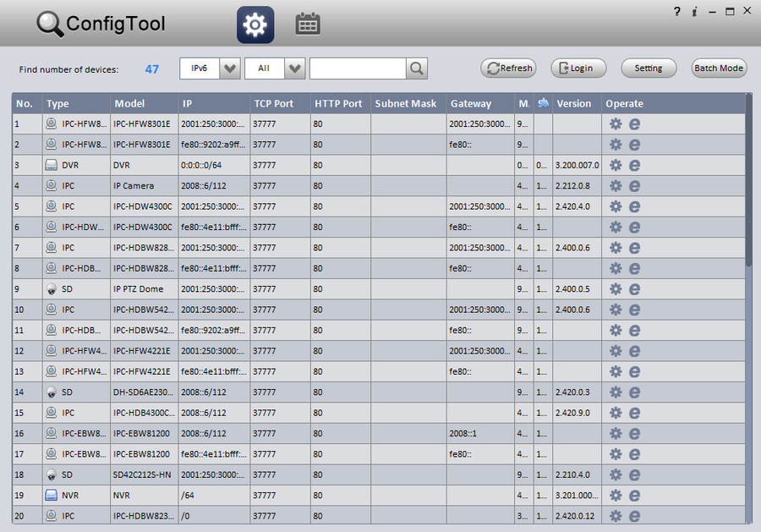Click the gear icon for row 14 SD
Viewport: 761px width, 532px height.
pos(616,392)
